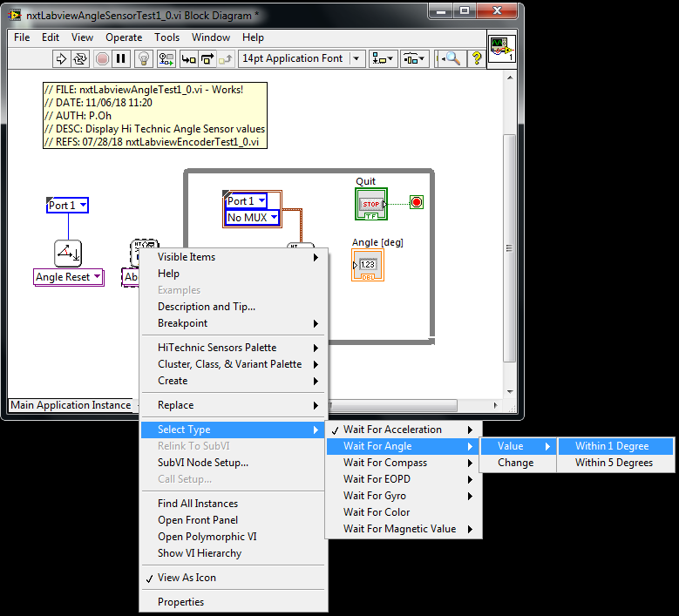The image size is (679, 616).
Task: Click the Select Type menu entry
Action: (x=233, y=430)
